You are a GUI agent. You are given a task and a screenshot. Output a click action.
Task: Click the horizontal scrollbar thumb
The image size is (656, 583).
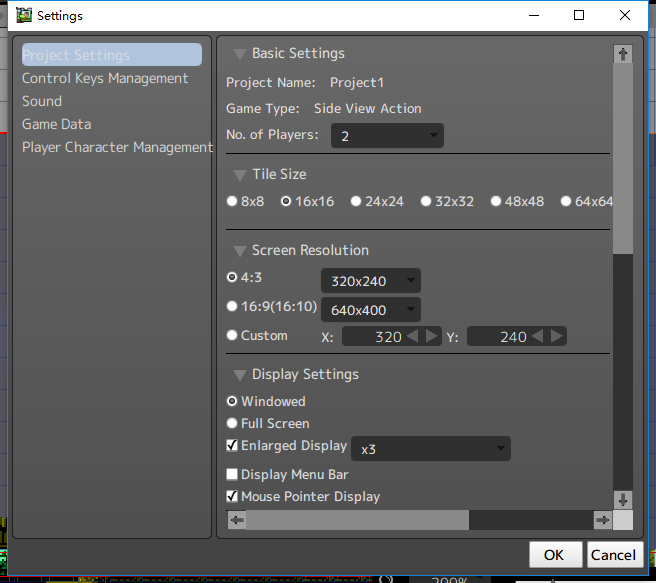tap(358, 520)
